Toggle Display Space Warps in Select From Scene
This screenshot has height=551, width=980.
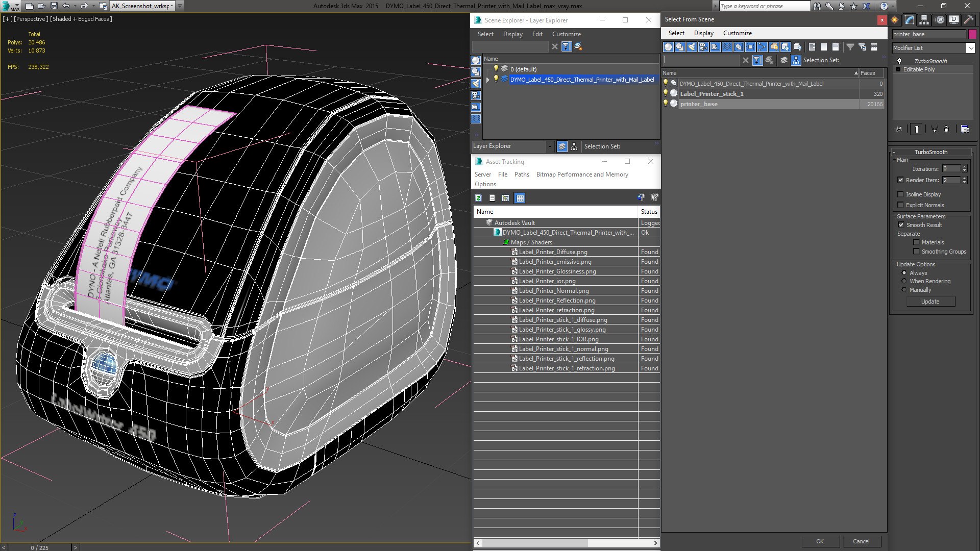click(727, 47)
